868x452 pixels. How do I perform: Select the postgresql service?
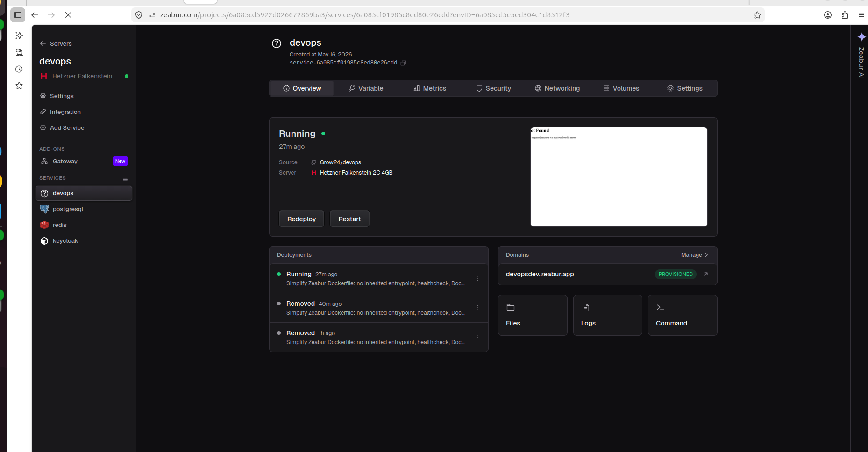tap(84, 209)
